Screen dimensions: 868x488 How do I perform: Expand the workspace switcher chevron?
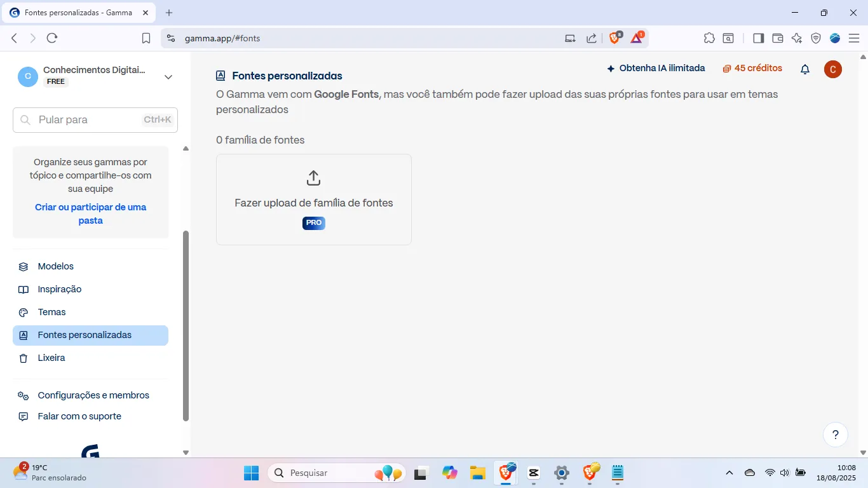(x=168, y=77)
